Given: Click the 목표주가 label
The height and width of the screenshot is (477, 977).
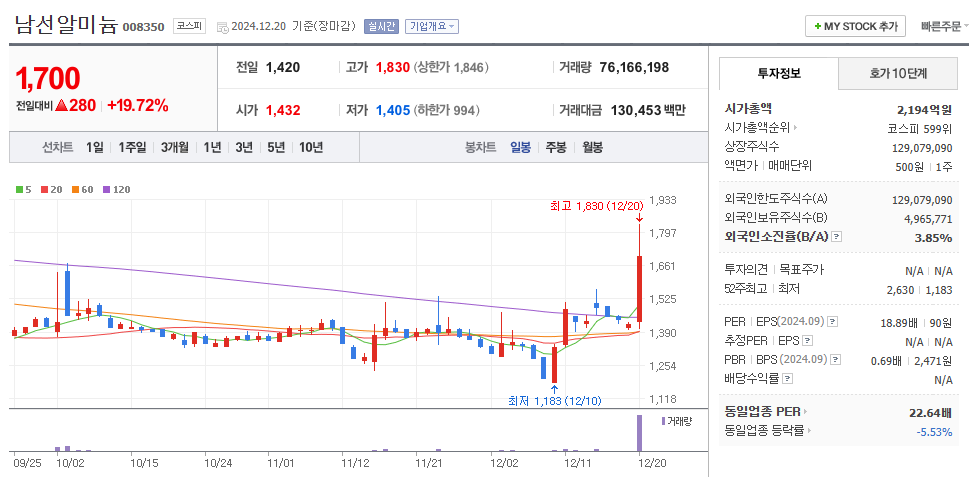Looking at the screenshot, I should click(x=803, y=270).
